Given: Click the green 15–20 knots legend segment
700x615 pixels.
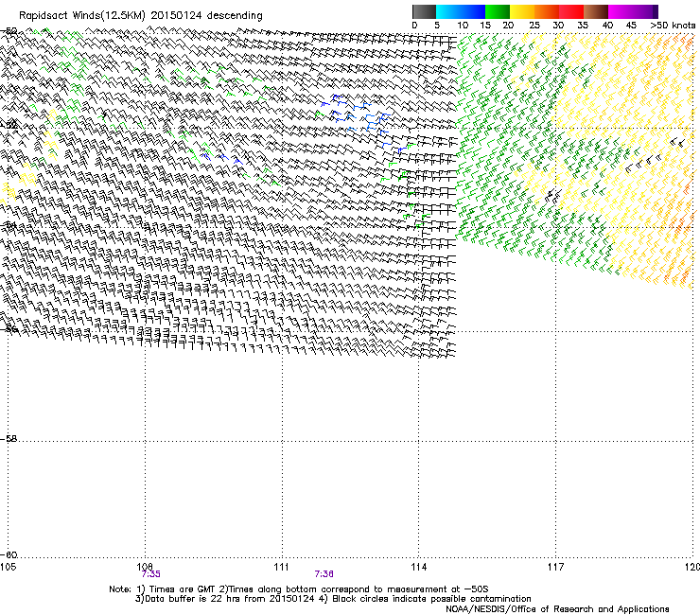Looking at the screenshot, I should [x=498, y=11].
